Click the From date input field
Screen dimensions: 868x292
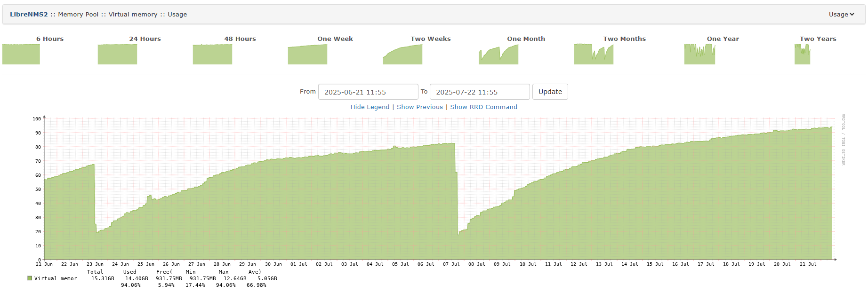[368, 92]
